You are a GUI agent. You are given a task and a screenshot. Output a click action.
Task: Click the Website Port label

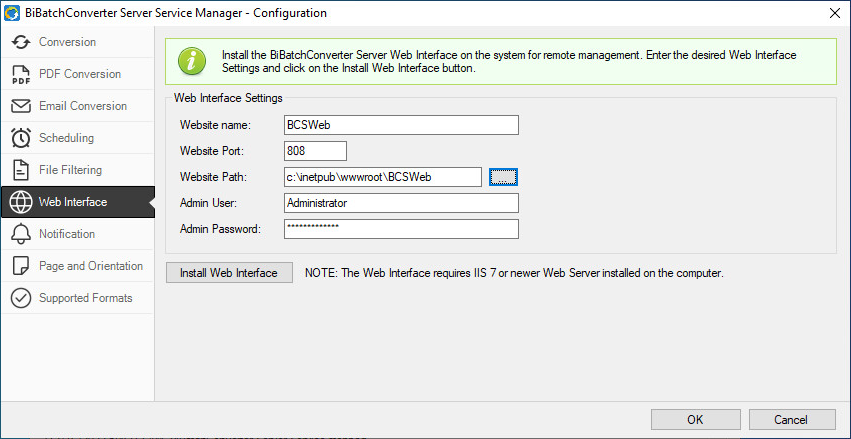point(212,151)
